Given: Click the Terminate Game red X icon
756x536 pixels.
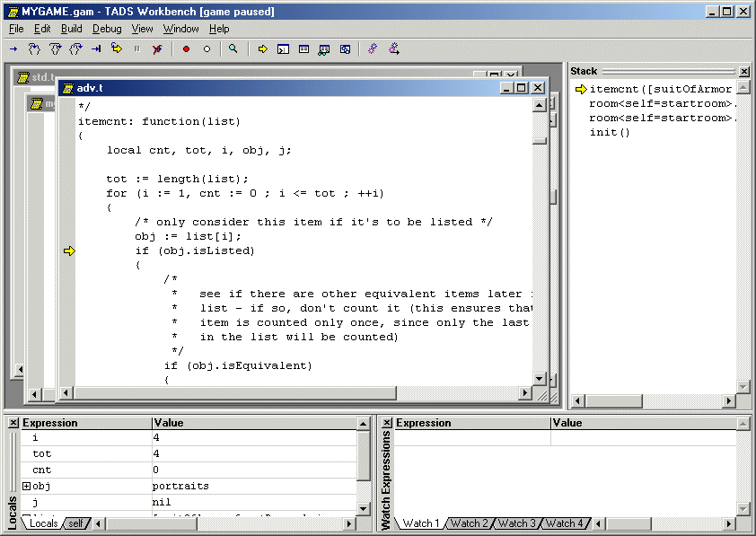Looking at the screenshot, I should 158,49.
